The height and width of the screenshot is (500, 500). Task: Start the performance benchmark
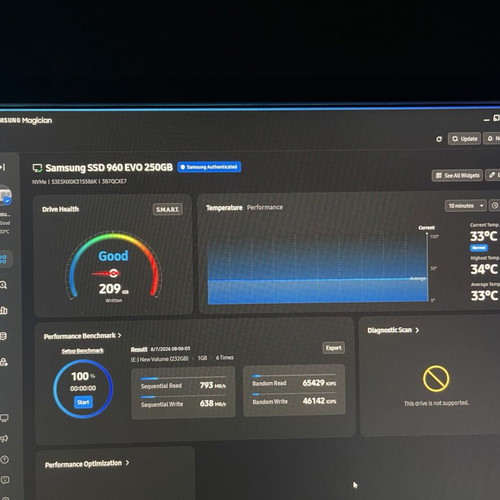[x=83, y=402]
